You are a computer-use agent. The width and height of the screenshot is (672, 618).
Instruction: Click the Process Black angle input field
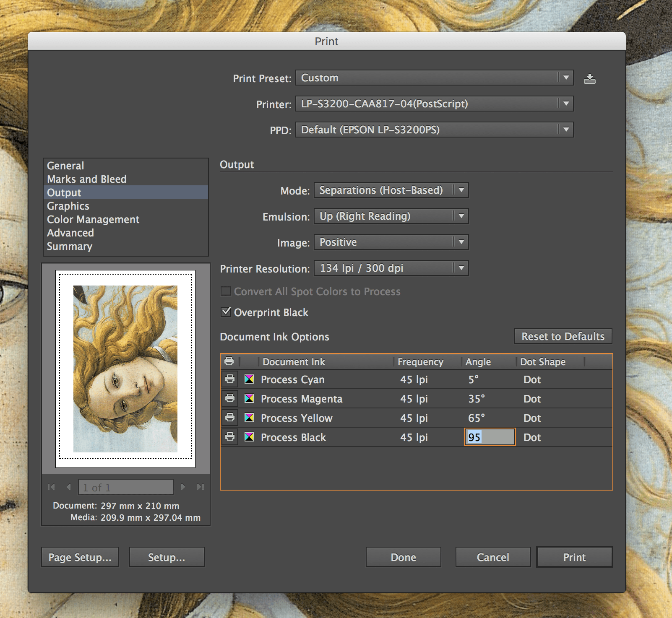[490, 437]
